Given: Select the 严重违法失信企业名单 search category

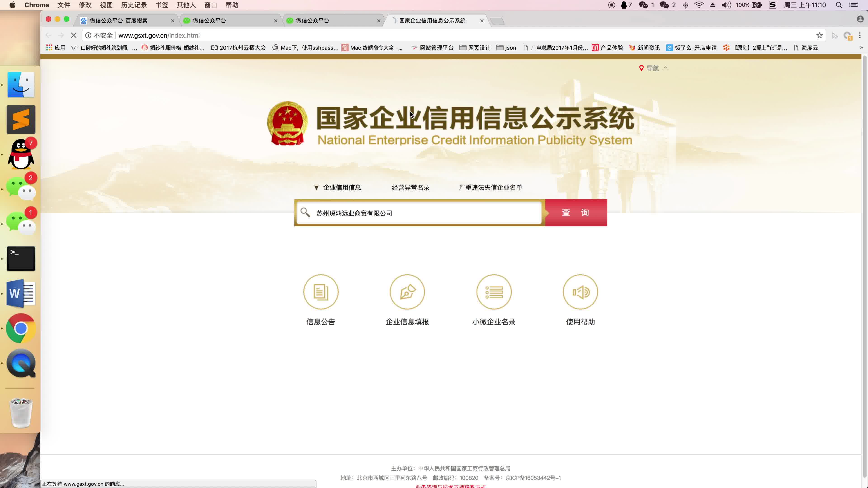Looking at the screenshot, I should tap(490, 187).
